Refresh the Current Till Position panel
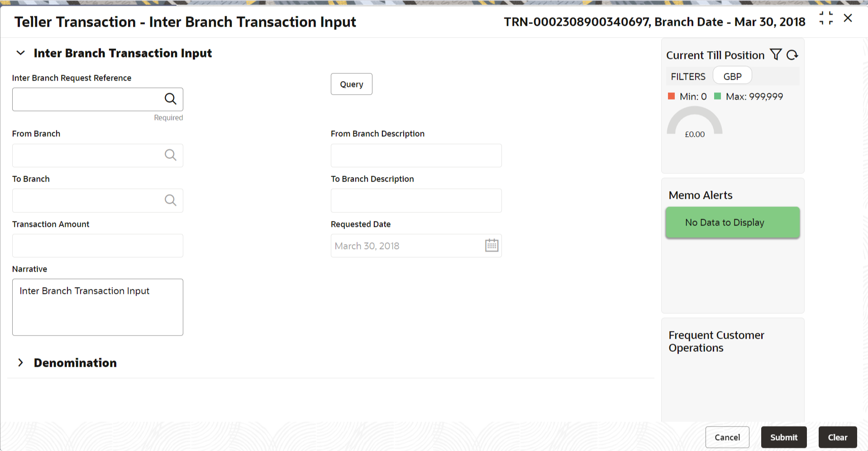868x451 pixels. click(792, 55)
